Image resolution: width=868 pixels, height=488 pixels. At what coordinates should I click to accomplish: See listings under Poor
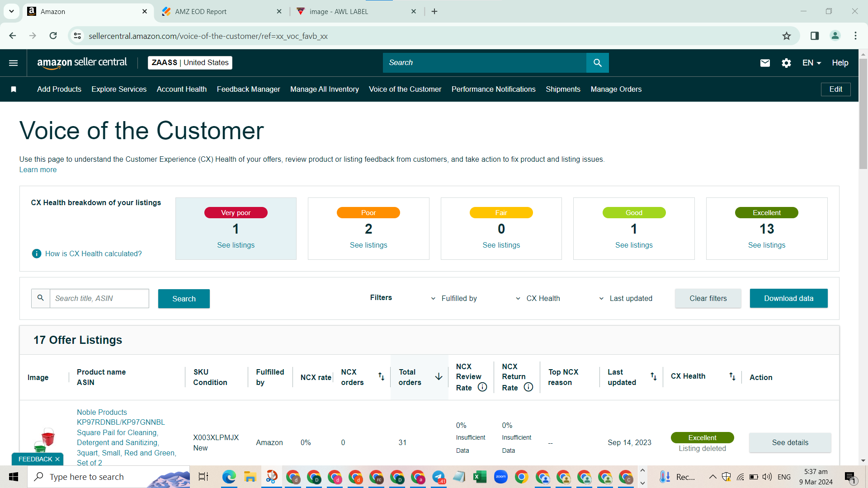coord(368,245)
